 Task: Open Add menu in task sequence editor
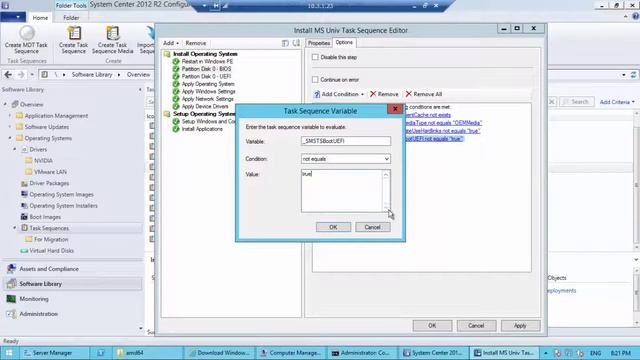point(171,43)
